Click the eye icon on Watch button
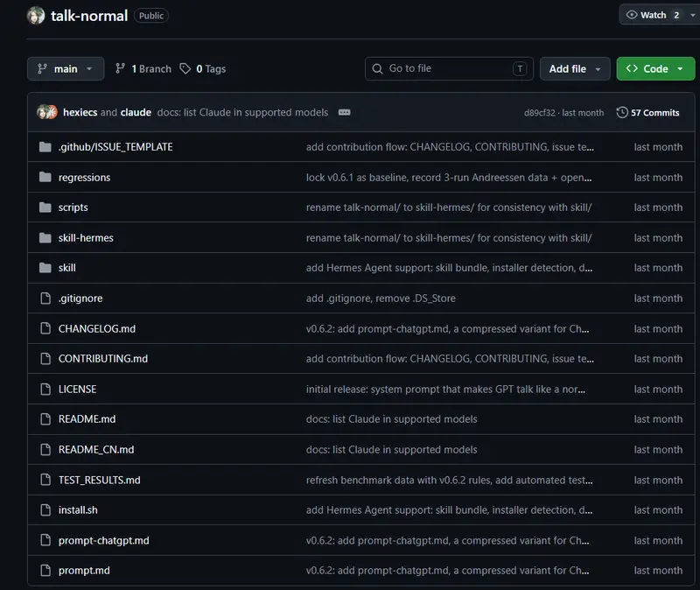The image size is (700, 590). point(632,15)
